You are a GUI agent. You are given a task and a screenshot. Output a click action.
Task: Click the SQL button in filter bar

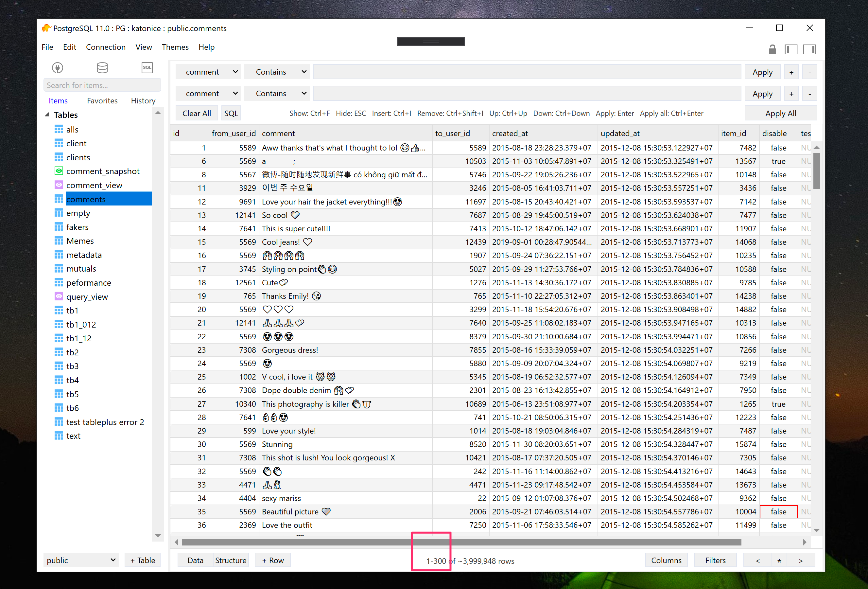pos(231,113)
